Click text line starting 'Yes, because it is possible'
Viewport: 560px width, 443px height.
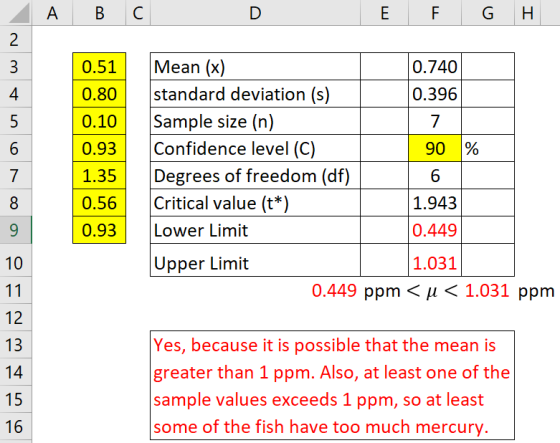pos(325,345)
